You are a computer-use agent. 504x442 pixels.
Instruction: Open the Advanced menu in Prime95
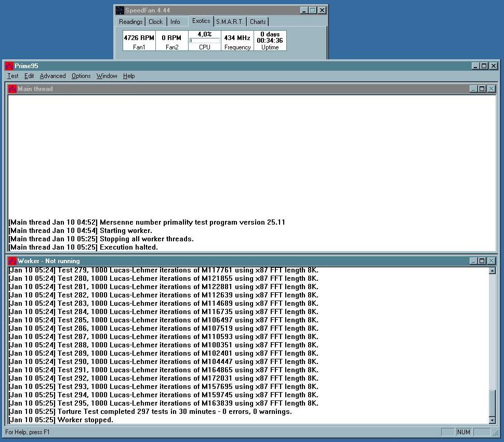click(52, 76)
